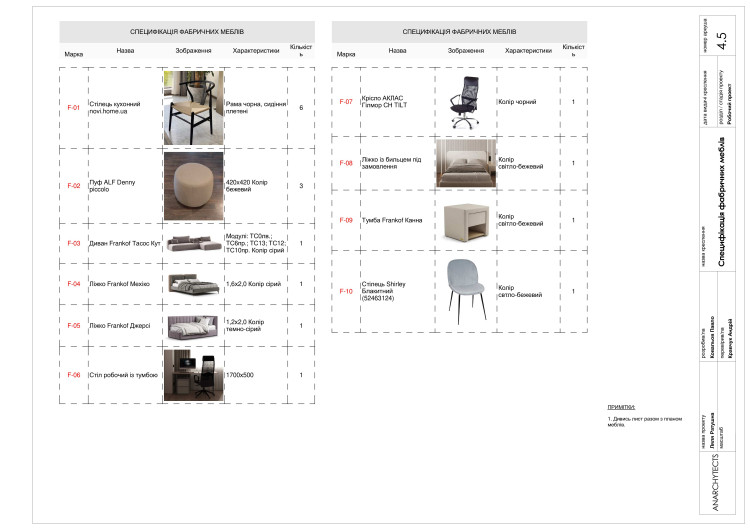Select the name 'Тумба Frankof Канна'

(392, 220)
